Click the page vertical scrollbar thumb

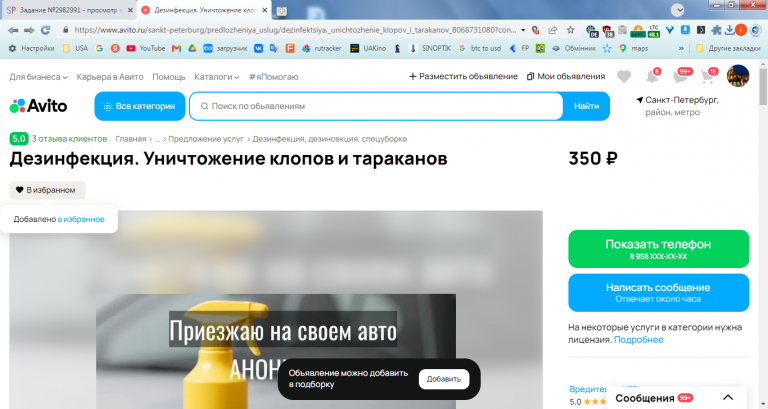tap(763, 86)
